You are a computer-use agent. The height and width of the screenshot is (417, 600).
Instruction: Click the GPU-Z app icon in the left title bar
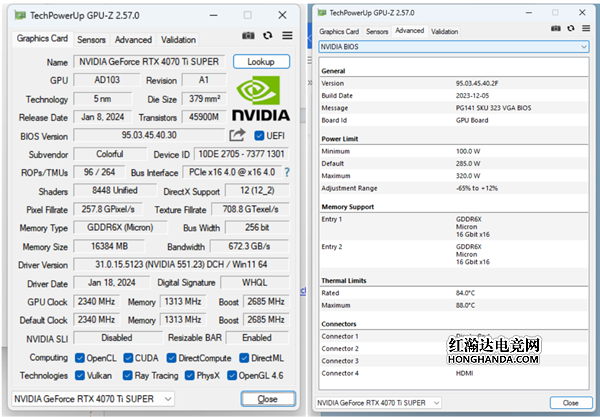pyautogui.click(x=20, y=15)
